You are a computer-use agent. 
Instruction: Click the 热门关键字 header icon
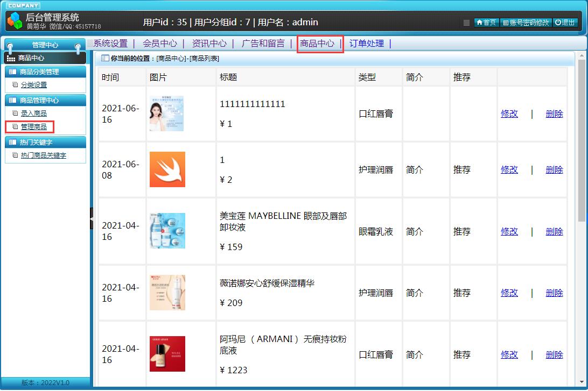pyautogui.click(x=12, y=142)
